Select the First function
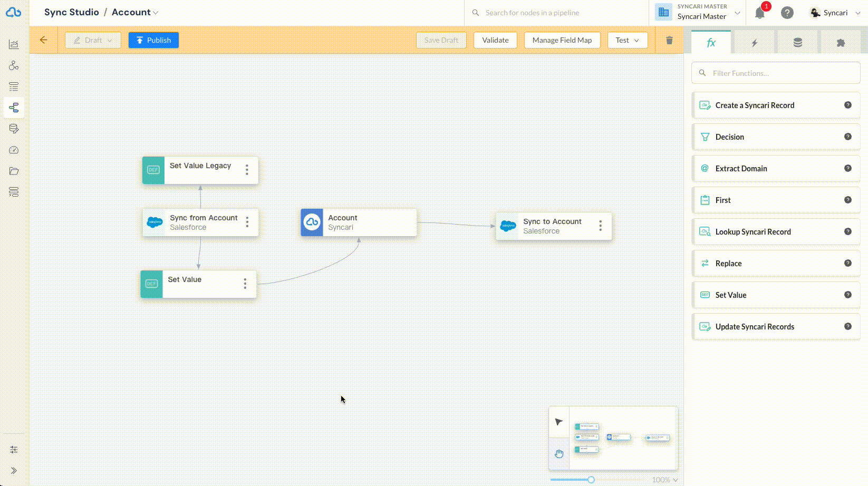This screenshot has height=486, width=868. pos(776,200)
